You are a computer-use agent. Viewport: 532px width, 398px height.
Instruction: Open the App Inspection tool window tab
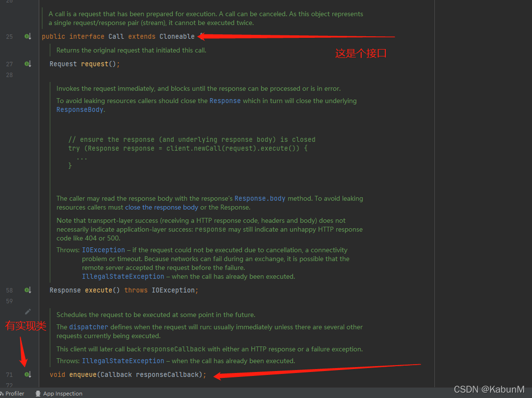click(62, 393)
